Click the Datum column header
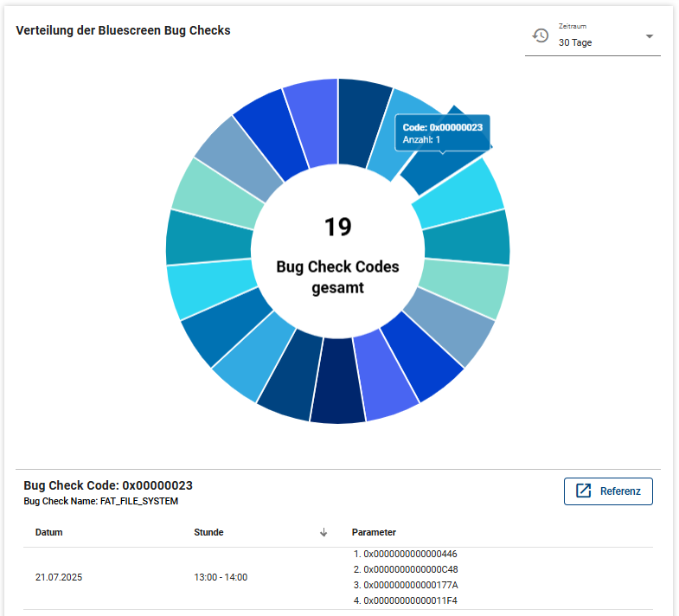Image resolution: width=679 pixels, height=616 pixels. (49, 532)
